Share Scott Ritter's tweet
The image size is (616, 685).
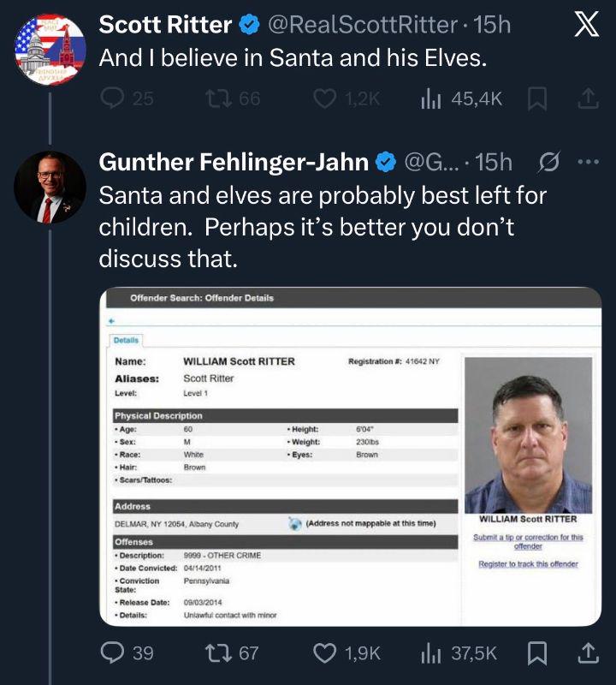point(589,98)
